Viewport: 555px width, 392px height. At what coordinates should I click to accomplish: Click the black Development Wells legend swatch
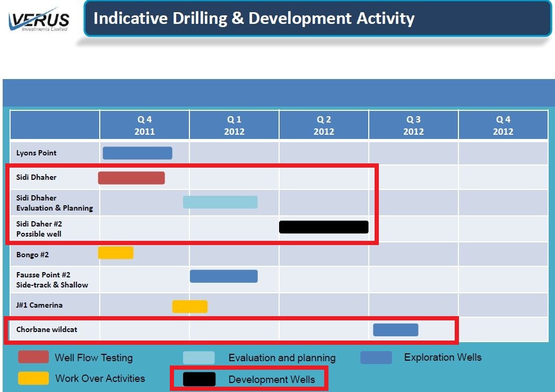click(x=199, y=379)
